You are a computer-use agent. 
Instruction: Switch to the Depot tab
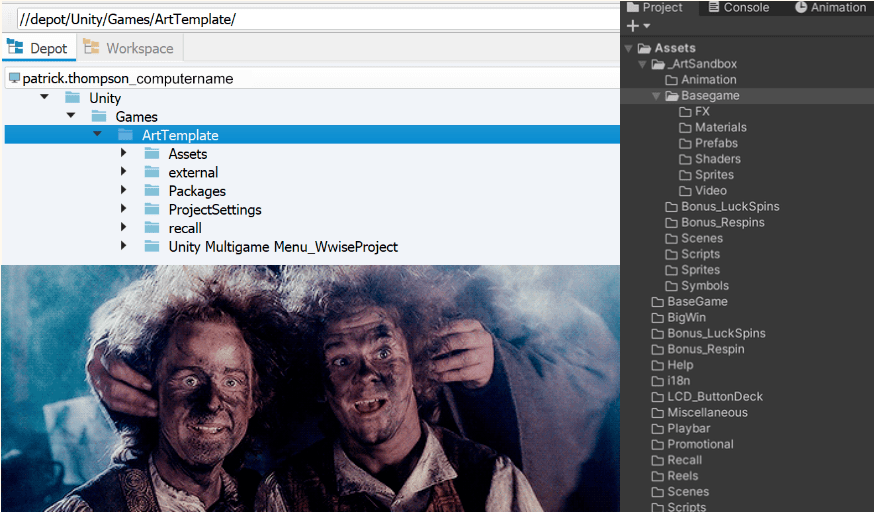[38, 48]
